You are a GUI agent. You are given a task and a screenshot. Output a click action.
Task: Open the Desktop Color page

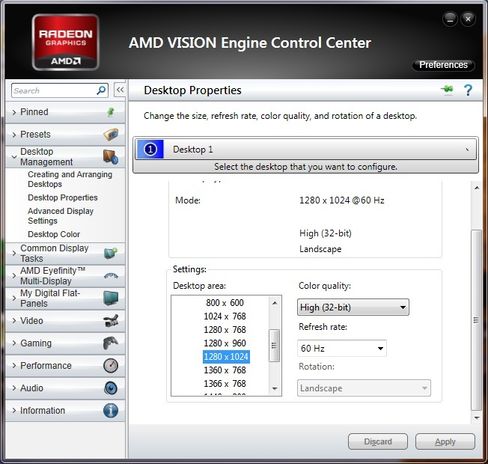[54, 234]
